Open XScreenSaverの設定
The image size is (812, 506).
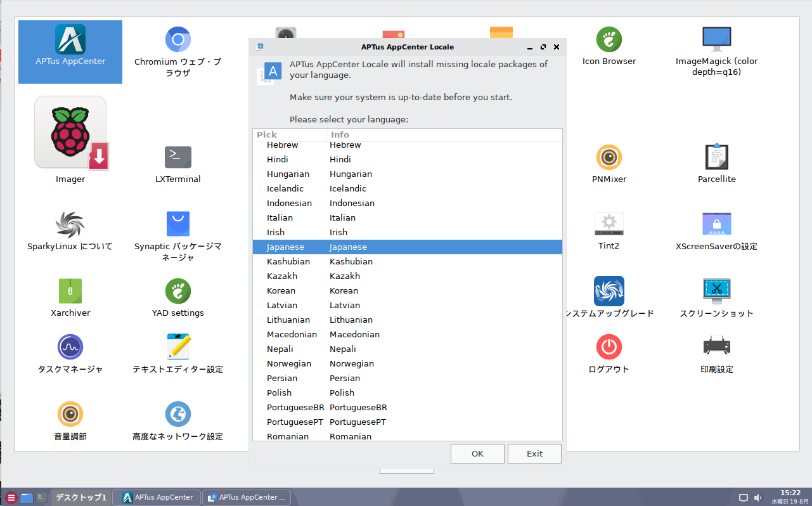click(x=717, y=224)
